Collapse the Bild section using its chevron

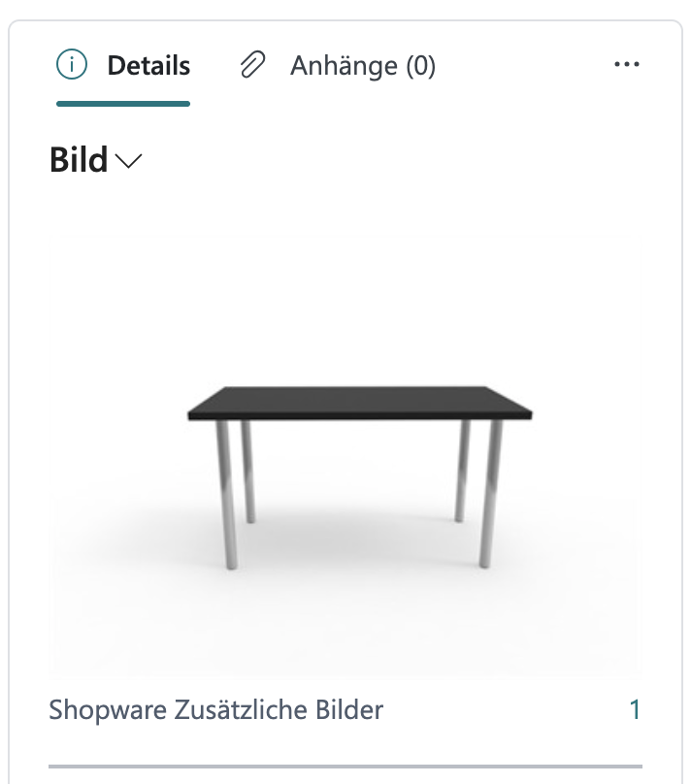(x=128, y=162)
